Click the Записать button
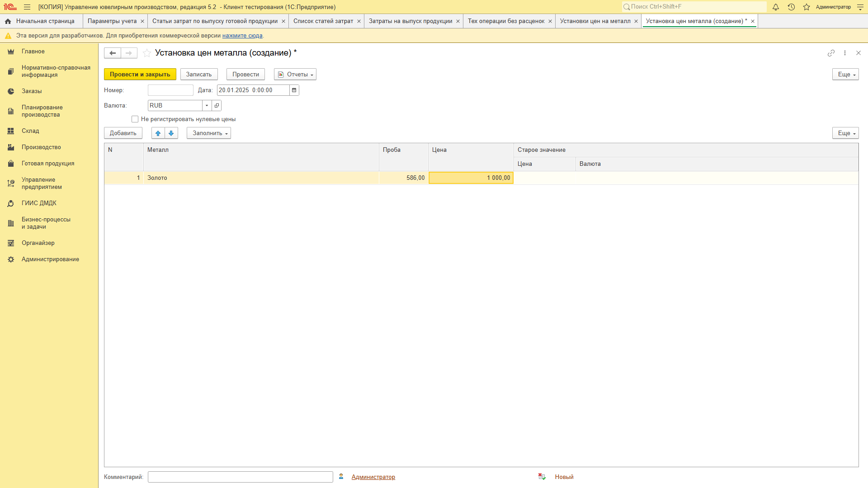 pyautogui.click(x=199, y=75)
